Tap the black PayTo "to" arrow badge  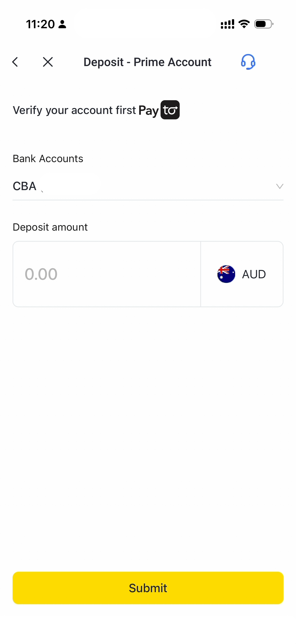click(x=170, y=110)
